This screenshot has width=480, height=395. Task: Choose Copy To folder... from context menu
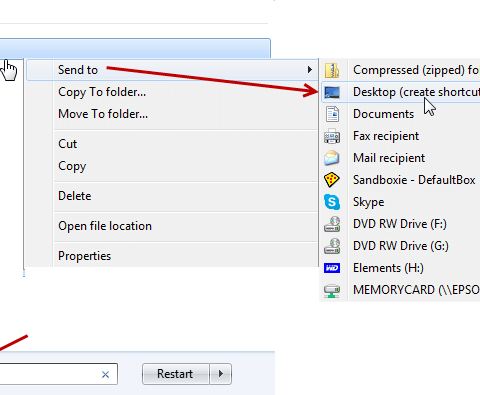point(102,92)
